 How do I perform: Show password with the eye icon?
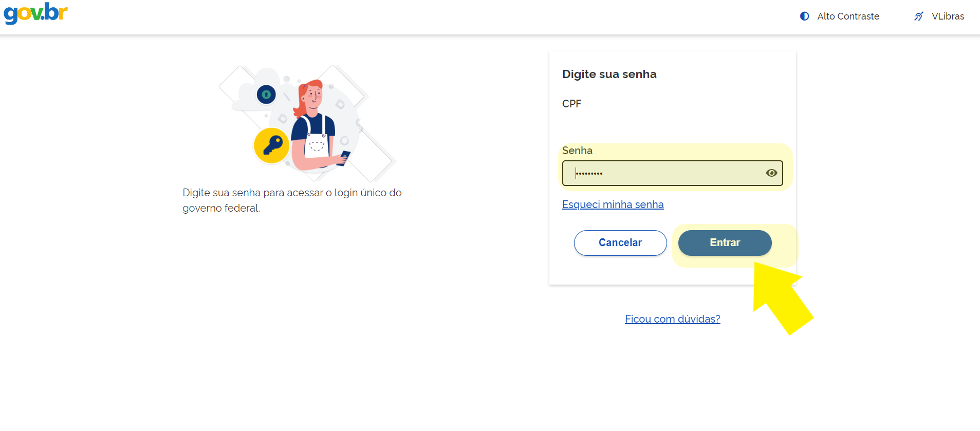pyautogui.click(x=771, y=173)
